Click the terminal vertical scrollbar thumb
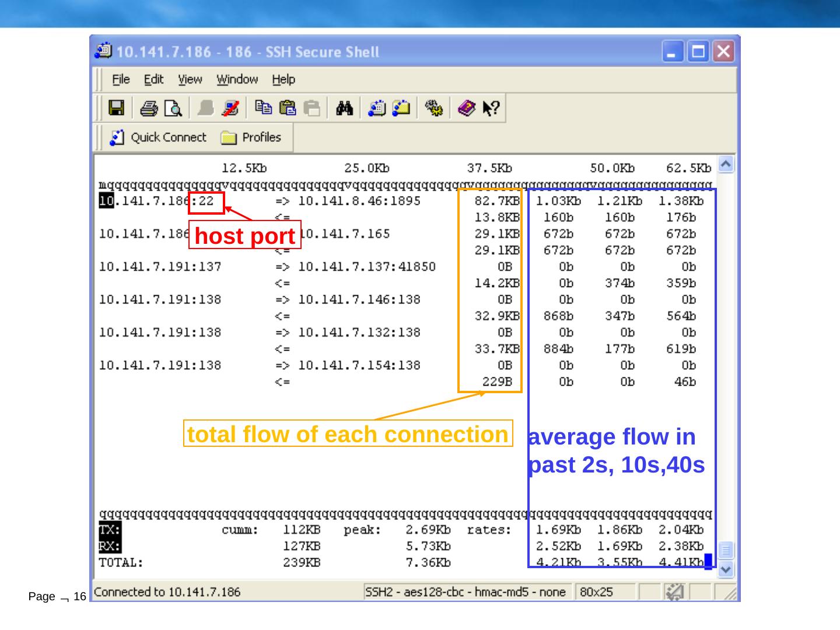This screenshot has height=630, width=840. (x=726, y=551)
